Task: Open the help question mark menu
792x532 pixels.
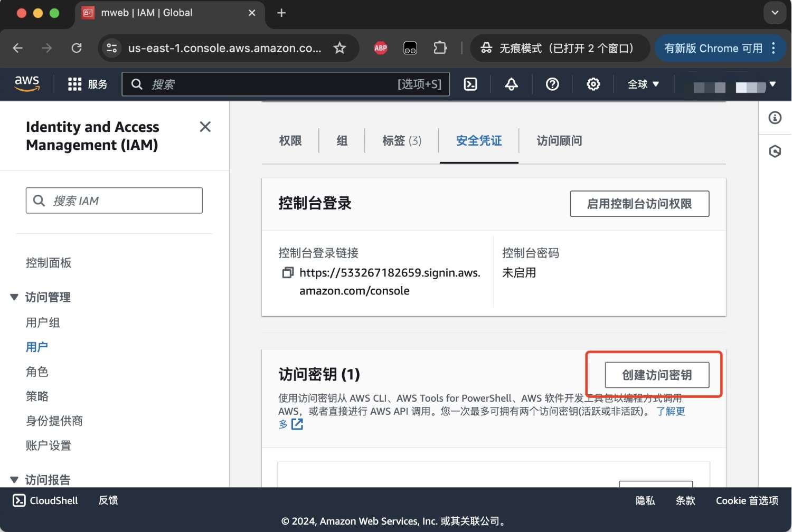Action: [x=552, y=84]
